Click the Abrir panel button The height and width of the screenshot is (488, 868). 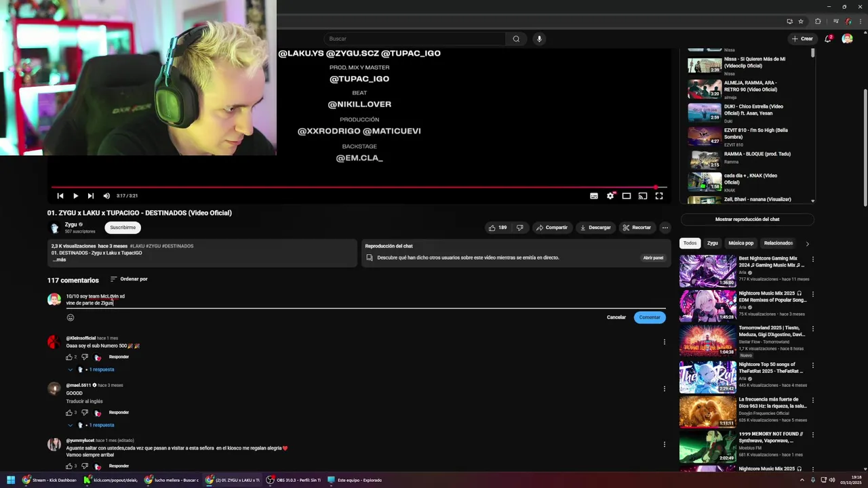pos(653,258)
